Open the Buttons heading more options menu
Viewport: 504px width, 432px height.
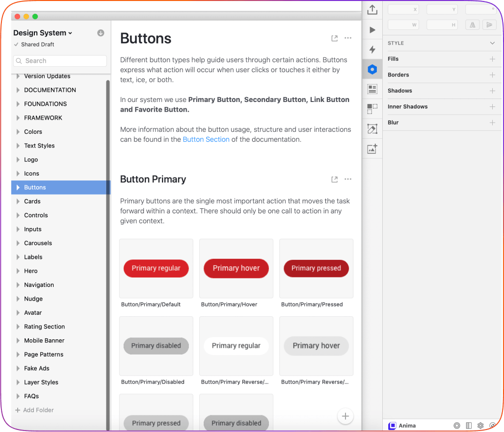348,38
